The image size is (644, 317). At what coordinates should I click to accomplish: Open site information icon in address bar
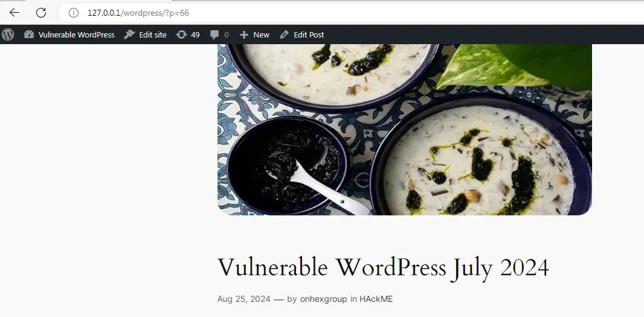tap(74, 13)
